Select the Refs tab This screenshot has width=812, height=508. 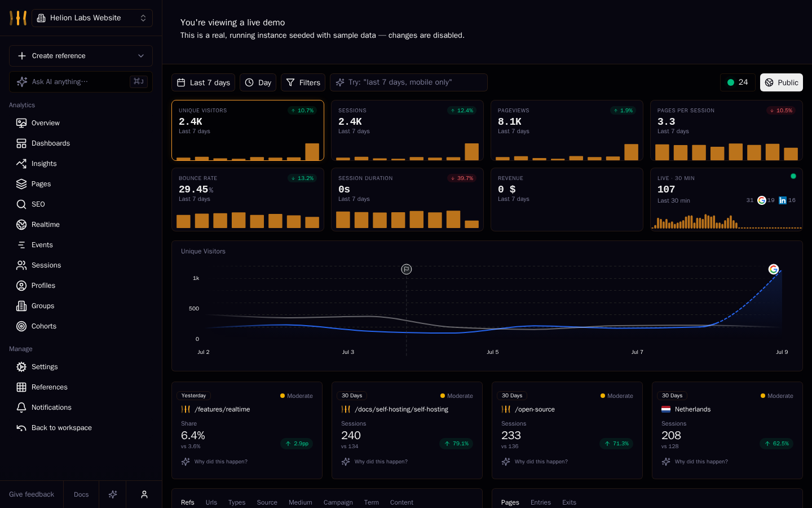point(188,502)
